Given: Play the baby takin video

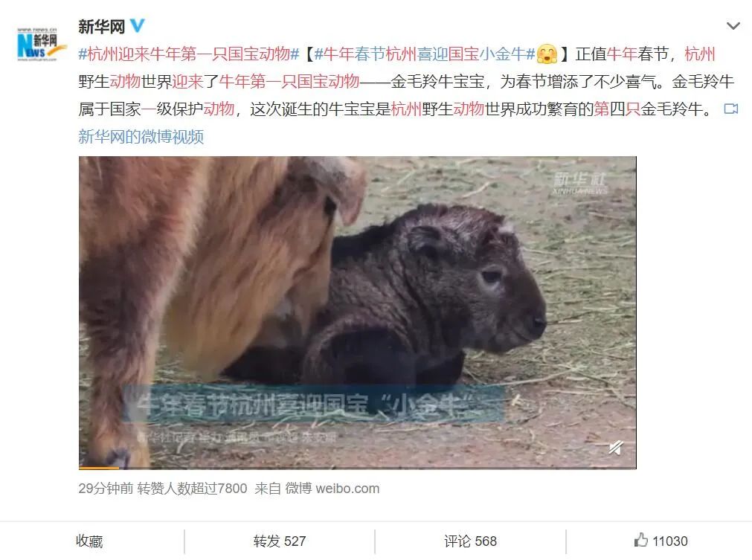Looking at the screenshot, I should pyautogui.click(x=357, y=312).
